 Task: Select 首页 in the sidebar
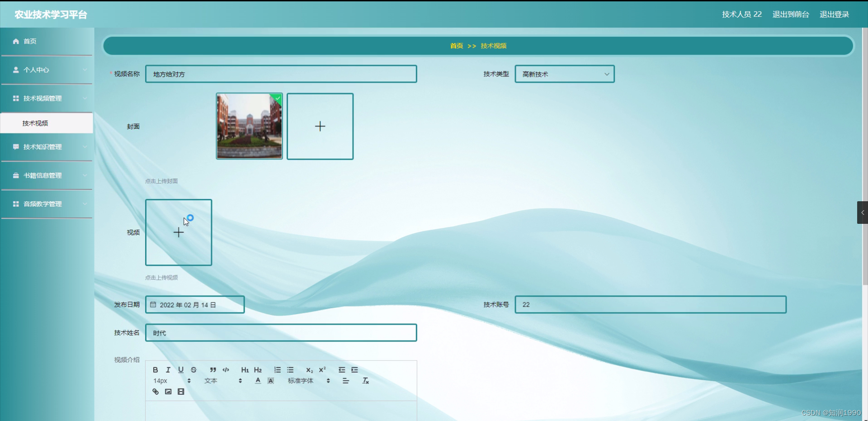coord(30,41)
